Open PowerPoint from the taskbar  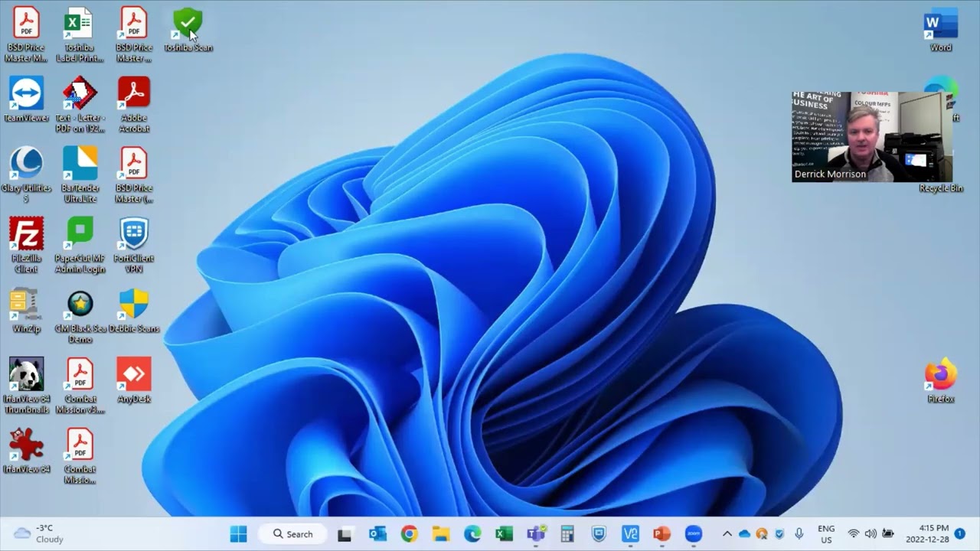661,533
